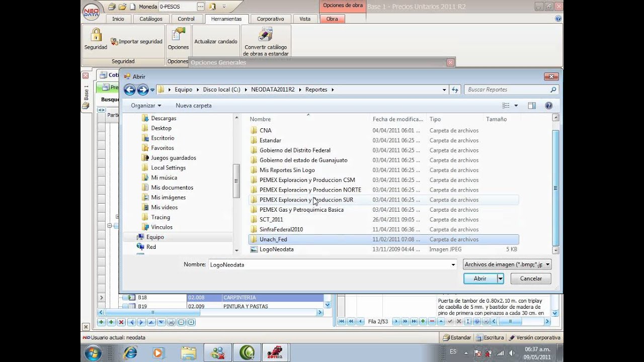Image resolution: width=644 pixels, height=362 pixels.
Task: Click the ellipsis button next to Moneda field
Action: pos(201,7)
